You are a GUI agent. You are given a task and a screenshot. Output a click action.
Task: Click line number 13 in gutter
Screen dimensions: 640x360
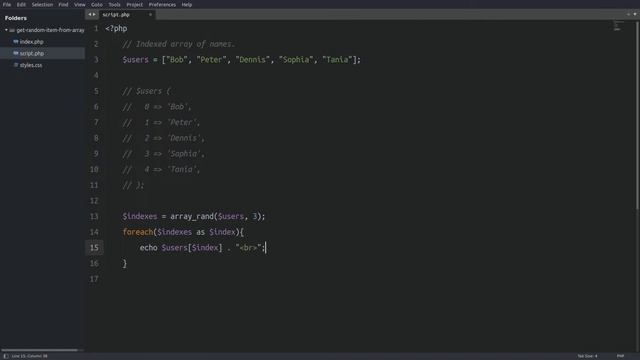click(94, 216)
